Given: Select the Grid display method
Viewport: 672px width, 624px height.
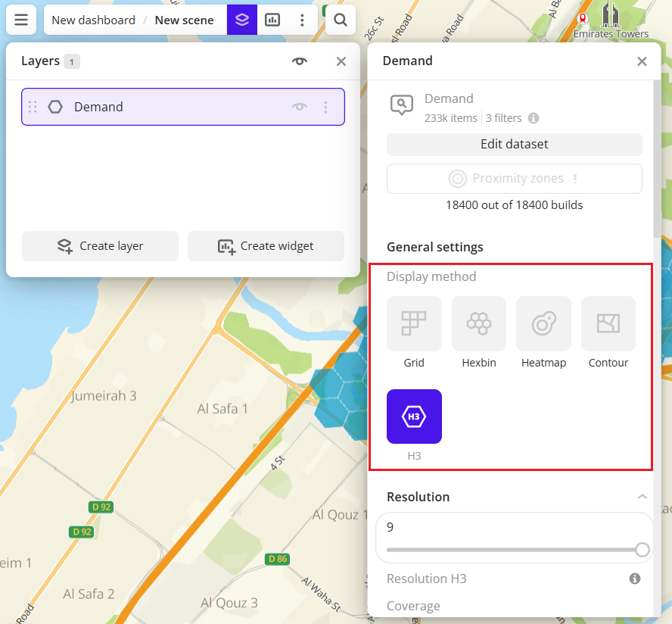Looking at the screenshot, I should pyautogui.click(x=414, y=323).
